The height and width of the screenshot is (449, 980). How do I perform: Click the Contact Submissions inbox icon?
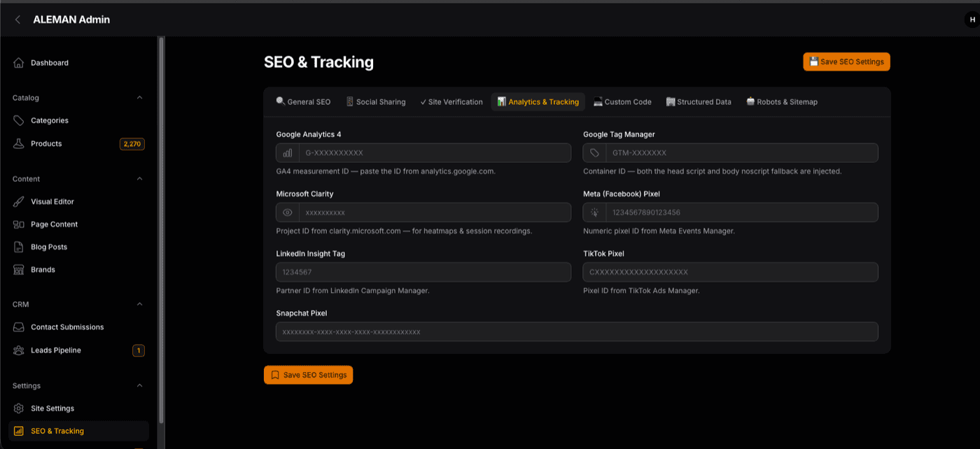pos(19,327)
